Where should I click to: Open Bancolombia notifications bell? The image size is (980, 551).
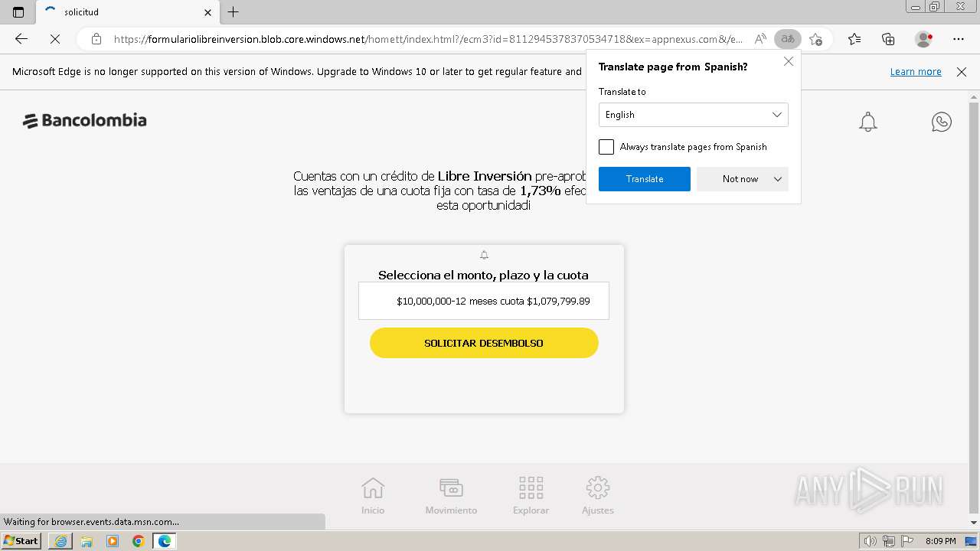click(x=867, y=122)
